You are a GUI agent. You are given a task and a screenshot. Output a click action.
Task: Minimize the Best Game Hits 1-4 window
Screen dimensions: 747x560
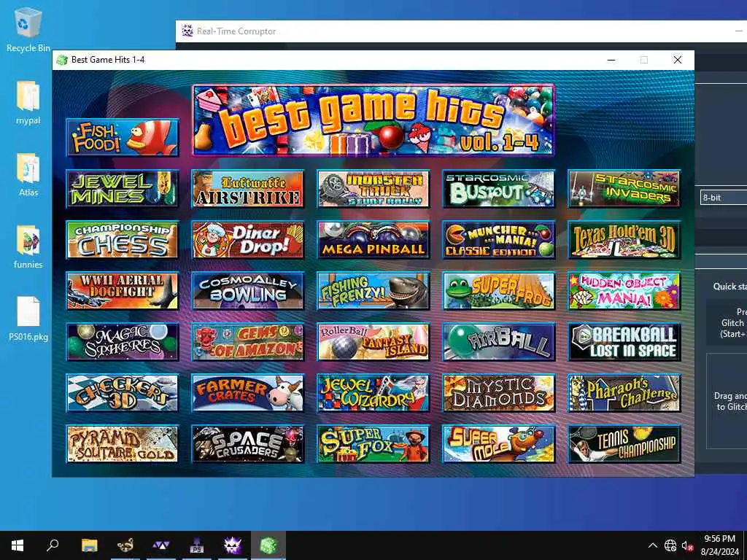(x=611, y=60)
